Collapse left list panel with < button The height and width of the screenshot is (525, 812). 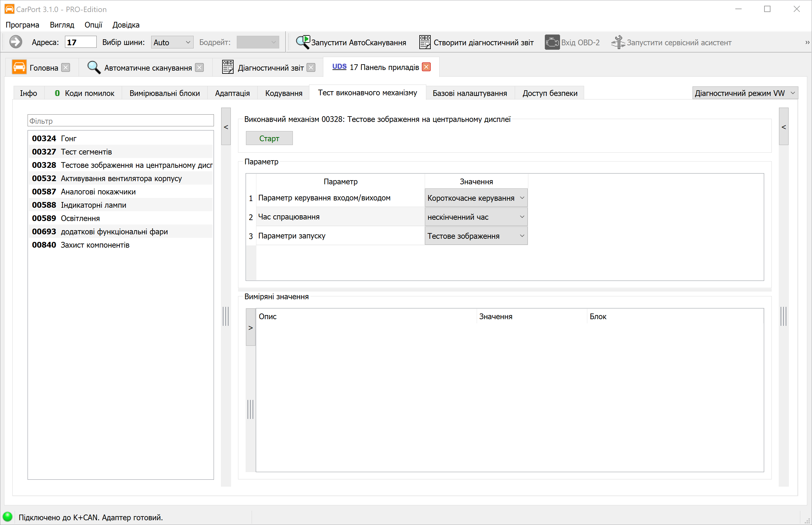point(226,127)
